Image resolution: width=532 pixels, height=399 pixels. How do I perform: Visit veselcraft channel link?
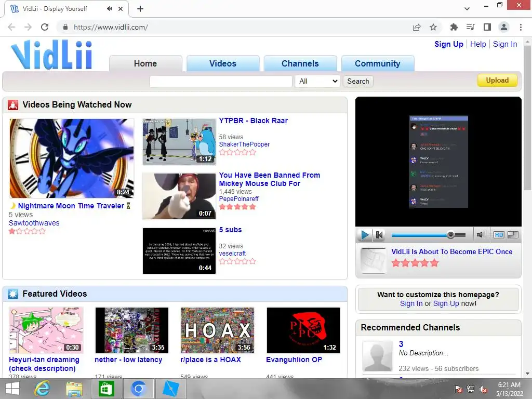(x=232, y=254)
